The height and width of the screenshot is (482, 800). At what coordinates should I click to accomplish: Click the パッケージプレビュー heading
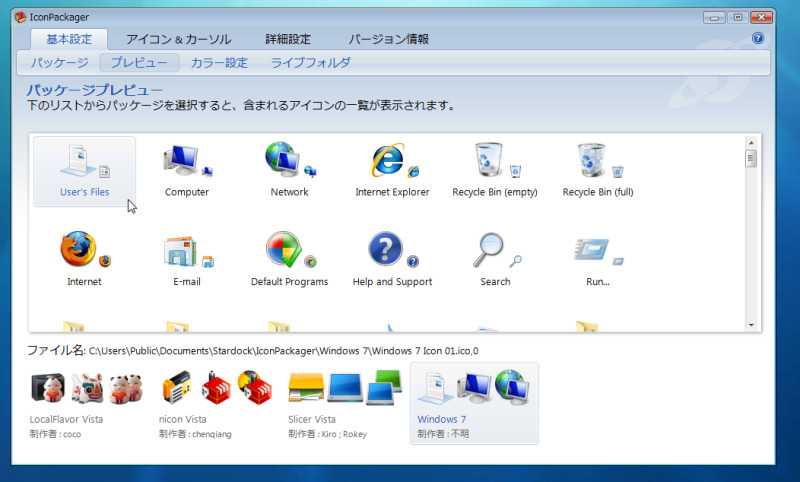(94, 90)
